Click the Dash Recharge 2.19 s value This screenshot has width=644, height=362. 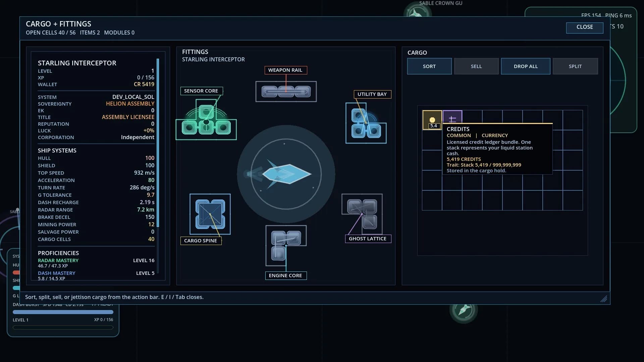click(x=147, y=202)
